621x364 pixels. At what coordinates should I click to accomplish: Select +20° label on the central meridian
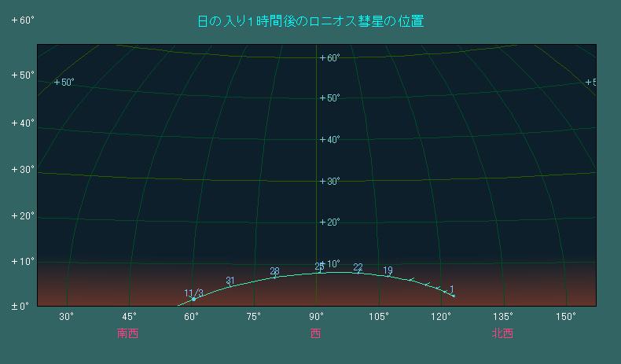[329, 222]
